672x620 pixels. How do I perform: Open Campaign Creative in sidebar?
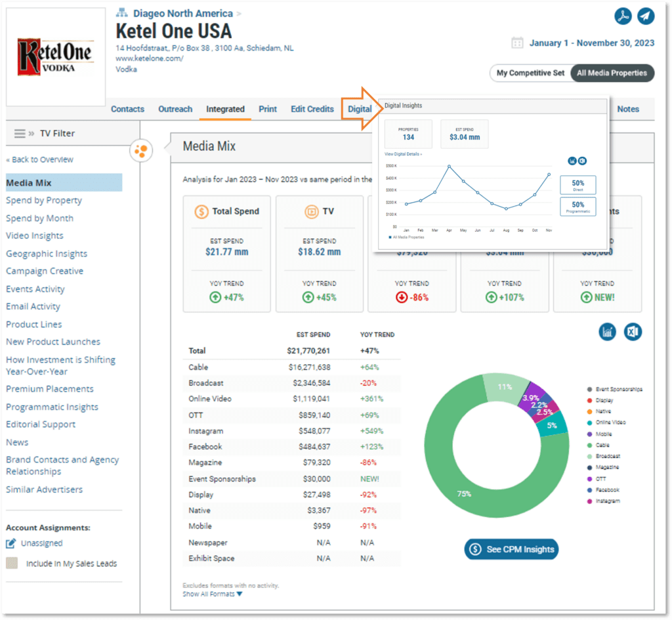click(45, 271)
